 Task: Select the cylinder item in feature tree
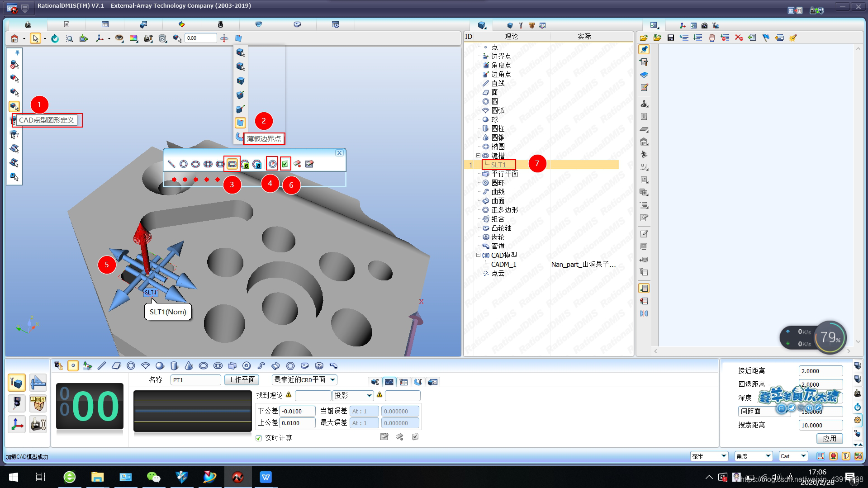(x=498, y=128)
